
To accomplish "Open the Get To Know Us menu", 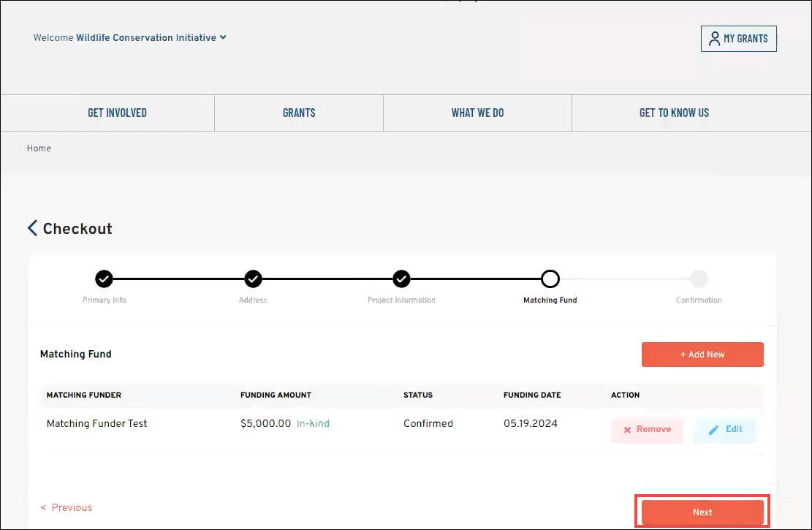I will (674, 113).
